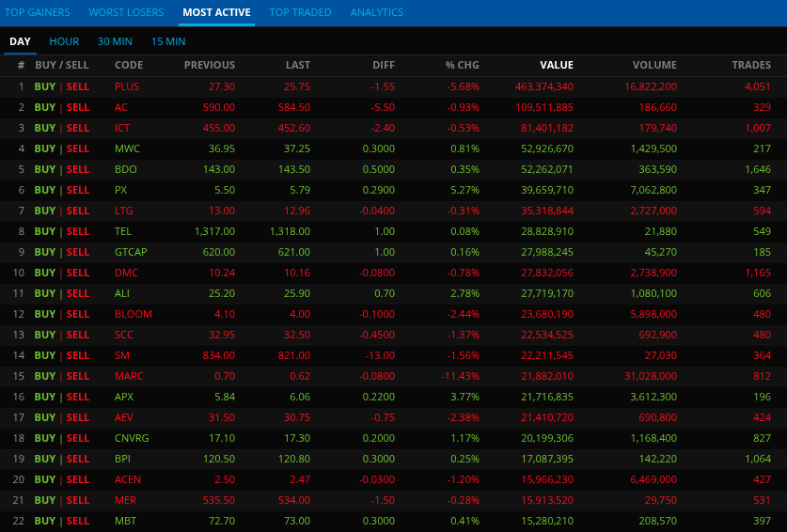This screenshot has height=532, width=787.
Task: Click Buy for DMC
Action: coord(45,273)
